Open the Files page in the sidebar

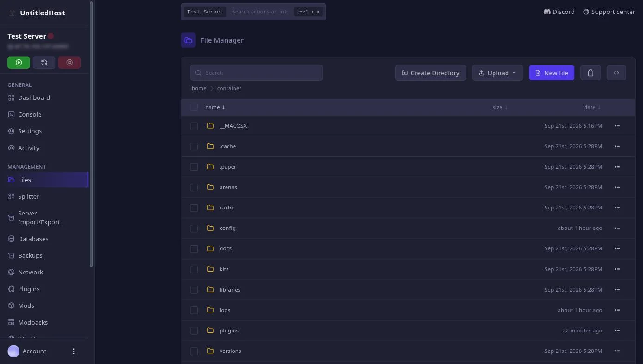tap(45, 180)
